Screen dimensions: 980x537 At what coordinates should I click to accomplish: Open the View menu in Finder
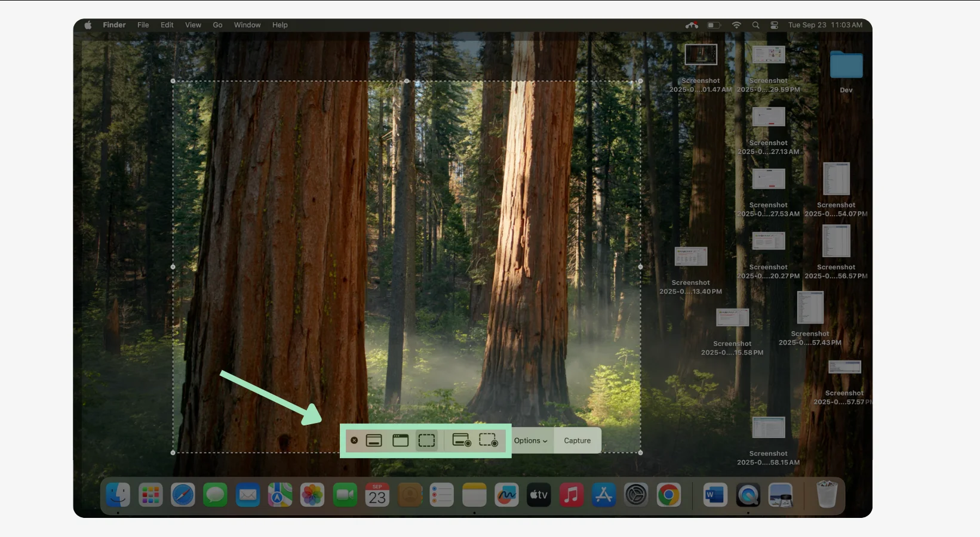click(193, 25)
